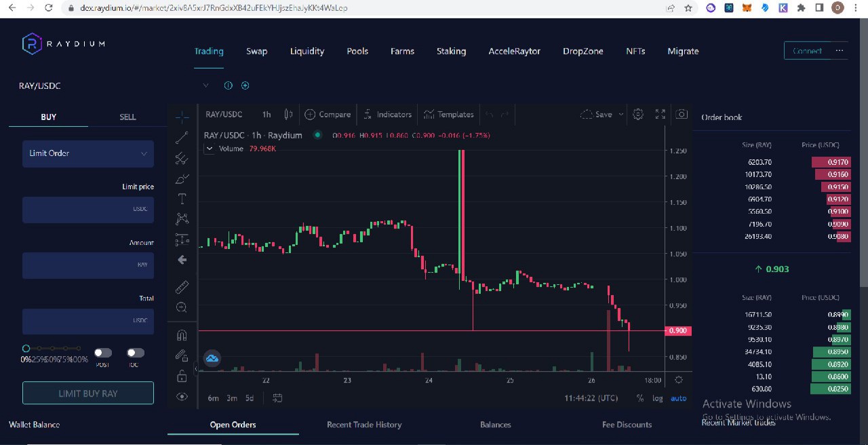868x445 pixels.
Task: Click the Amount RAY input field
Action: pyautogui.click(x=88, y=265)
